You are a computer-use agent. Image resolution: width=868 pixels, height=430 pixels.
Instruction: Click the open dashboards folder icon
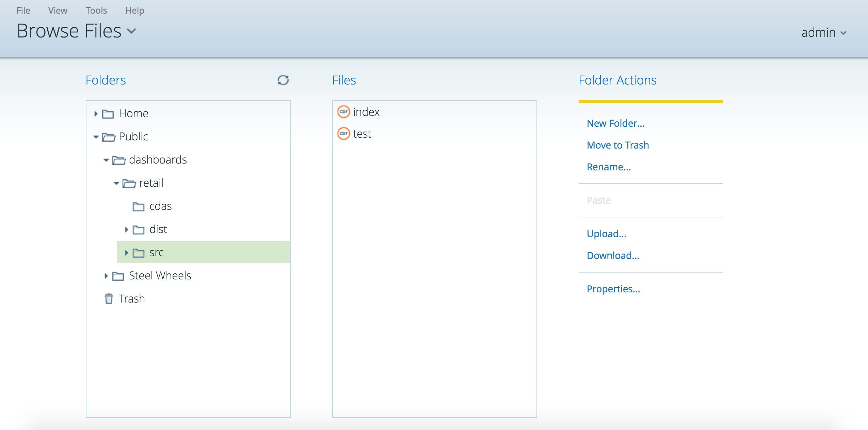click(119, 160)
